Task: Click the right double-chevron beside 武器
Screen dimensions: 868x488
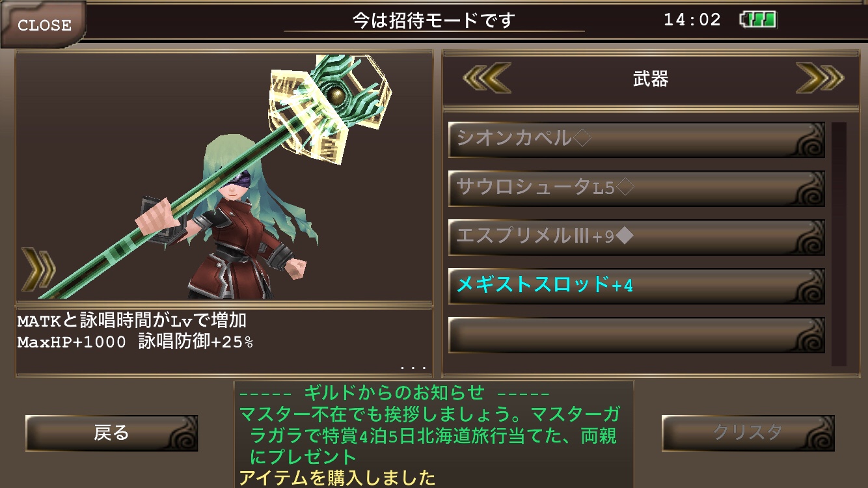Action: [820, 78]
